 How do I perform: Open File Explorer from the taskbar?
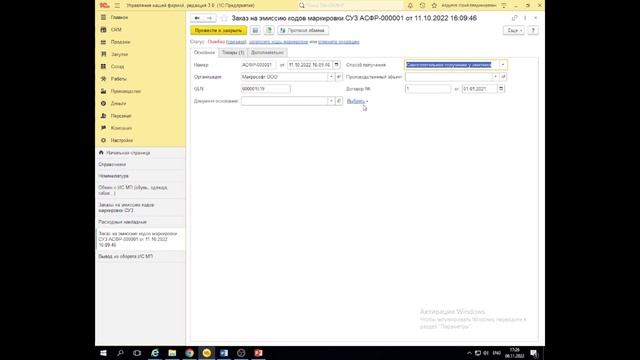point(172,353)
